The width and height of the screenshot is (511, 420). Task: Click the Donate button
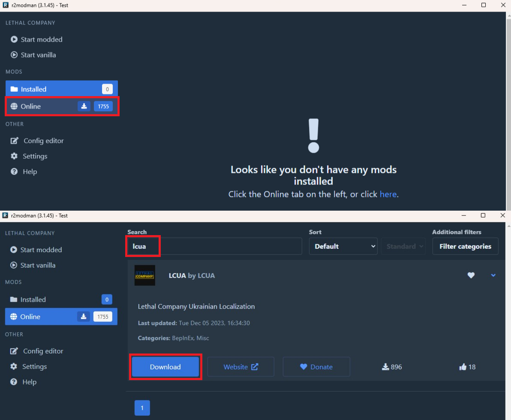pos(316,367)
